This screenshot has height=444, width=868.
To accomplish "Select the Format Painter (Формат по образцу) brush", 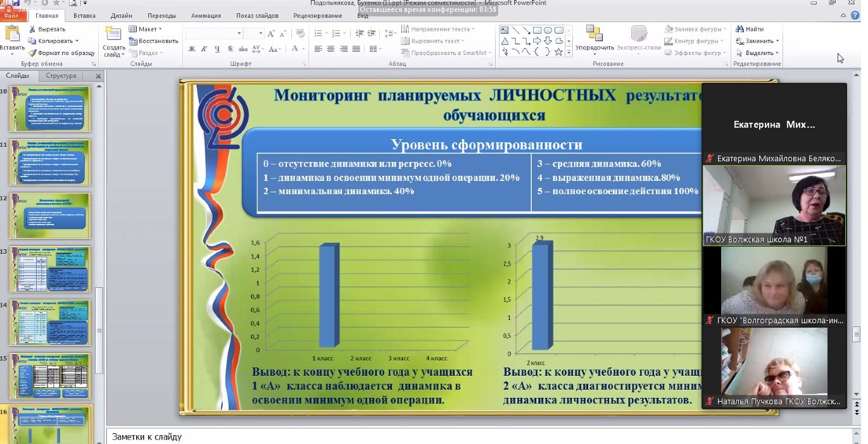I will 33,53.
